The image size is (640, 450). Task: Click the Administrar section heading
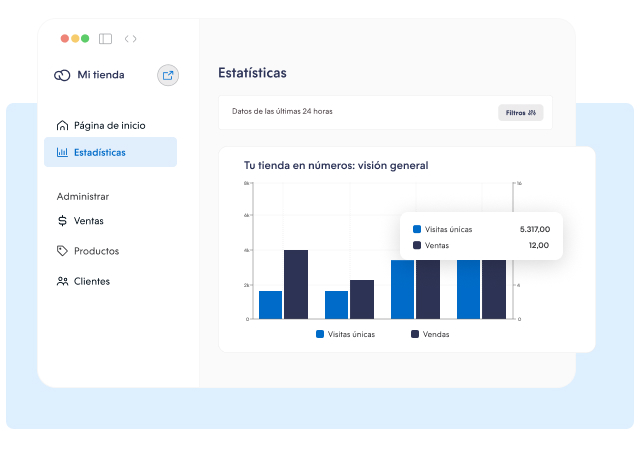point(83,196)
